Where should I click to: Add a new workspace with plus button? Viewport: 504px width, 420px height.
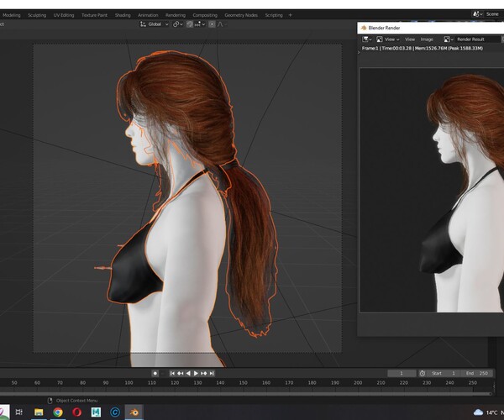[291, 15]
